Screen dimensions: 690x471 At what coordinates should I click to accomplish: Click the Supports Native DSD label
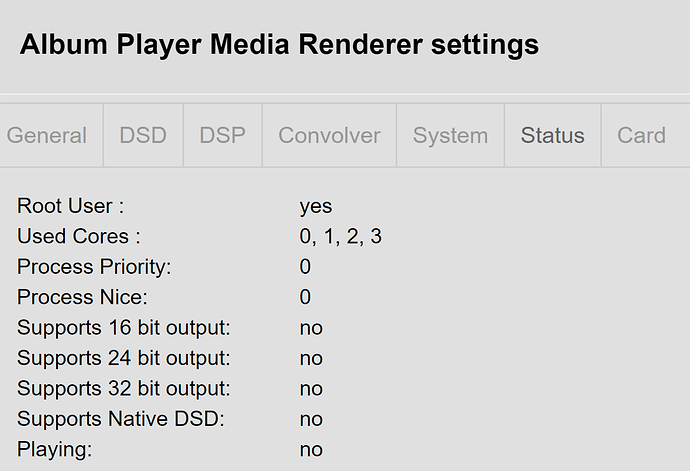(121, 419)
